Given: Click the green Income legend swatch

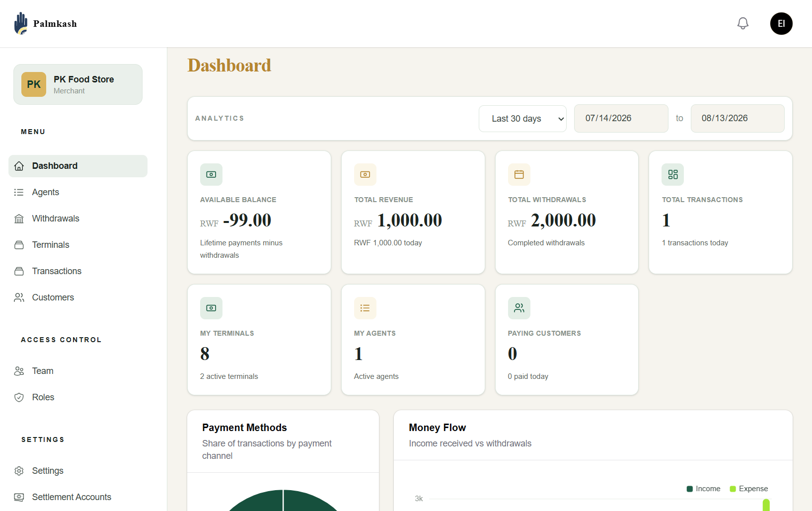Looking at the screenshot, I should point(690,489).
